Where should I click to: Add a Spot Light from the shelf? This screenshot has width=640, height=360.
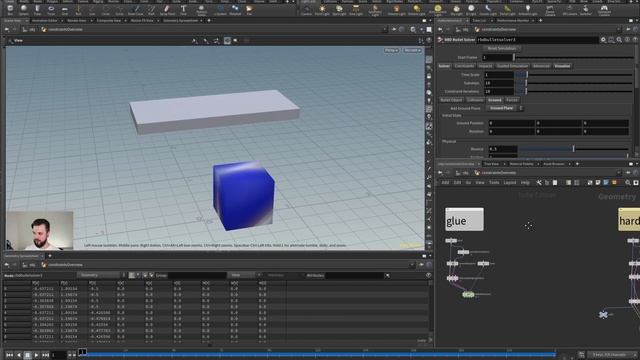(x=339, y=10)
